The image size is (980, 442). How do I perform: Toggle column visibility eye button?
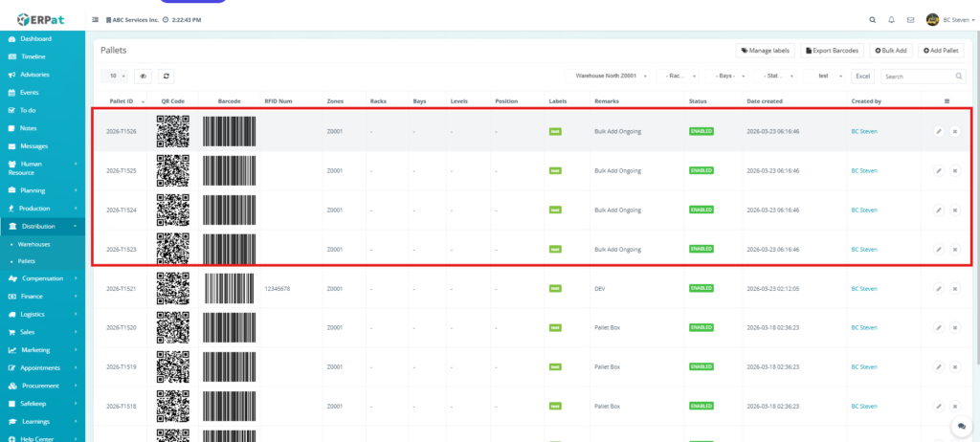pyautogui.click(x=145, y=76)
